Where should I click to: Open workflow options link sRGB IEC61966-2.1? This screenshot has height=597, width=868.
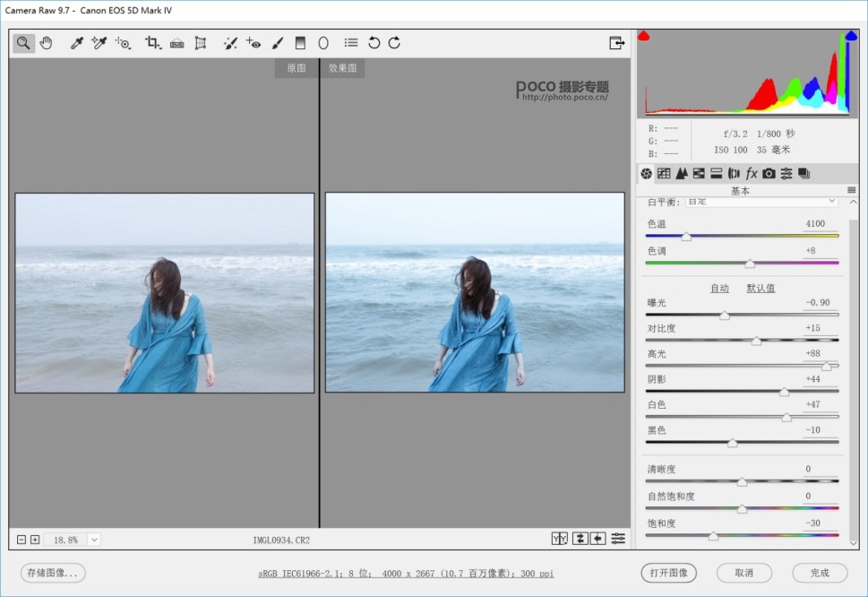406,573
